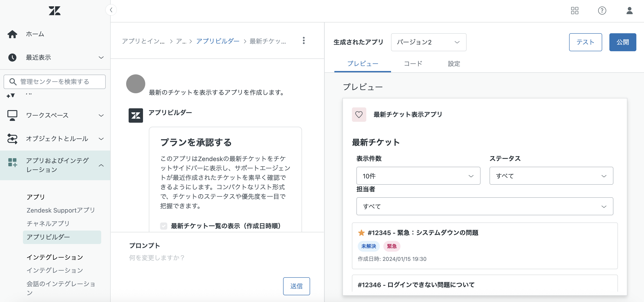Click the 送信 send button
This screenshot has height=302, width=644.
click(x=296, y=286)
